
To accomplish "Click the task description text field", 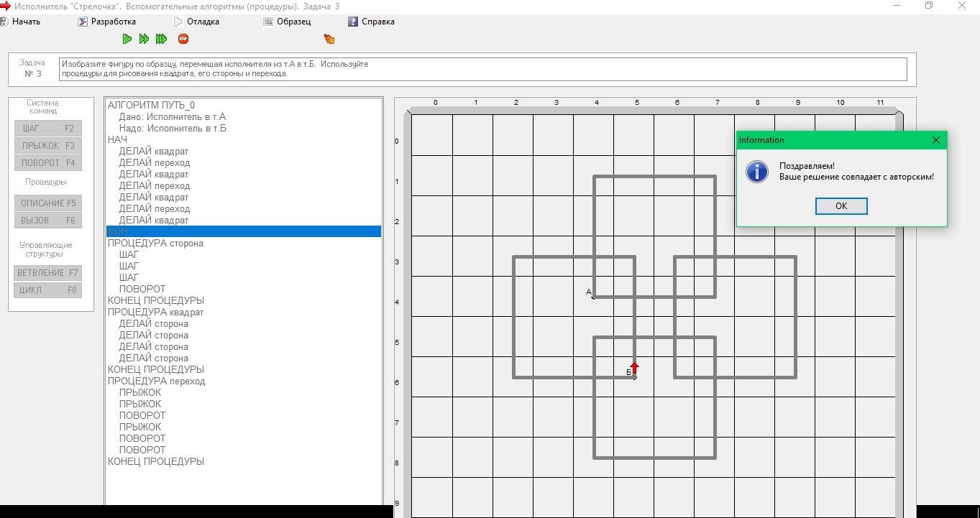I will [482, 69].
